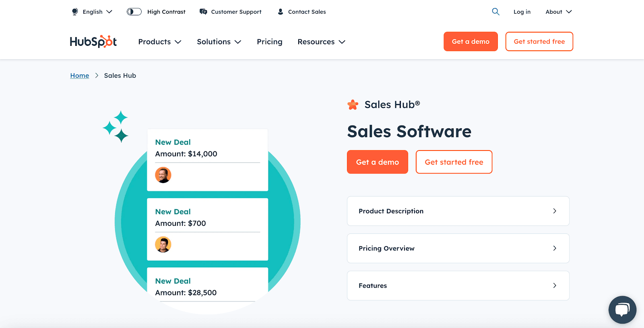
Task: Click the Sales Hub® title text
Action: (x=392, y=105)
